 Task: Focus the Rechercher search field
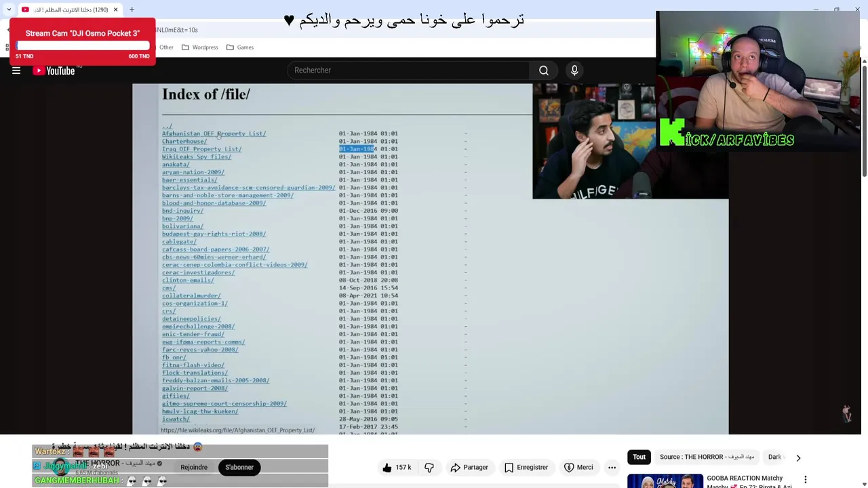pyautogui.click(x=407, y=70)
